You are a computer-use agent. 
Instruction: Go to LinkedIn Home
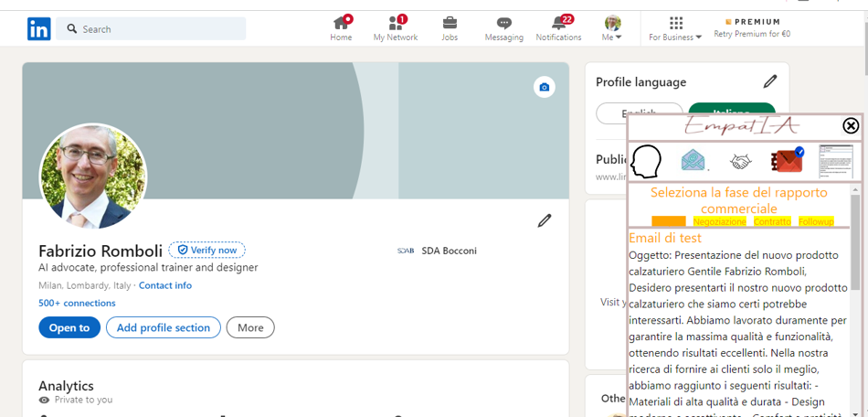pos(341,28)
